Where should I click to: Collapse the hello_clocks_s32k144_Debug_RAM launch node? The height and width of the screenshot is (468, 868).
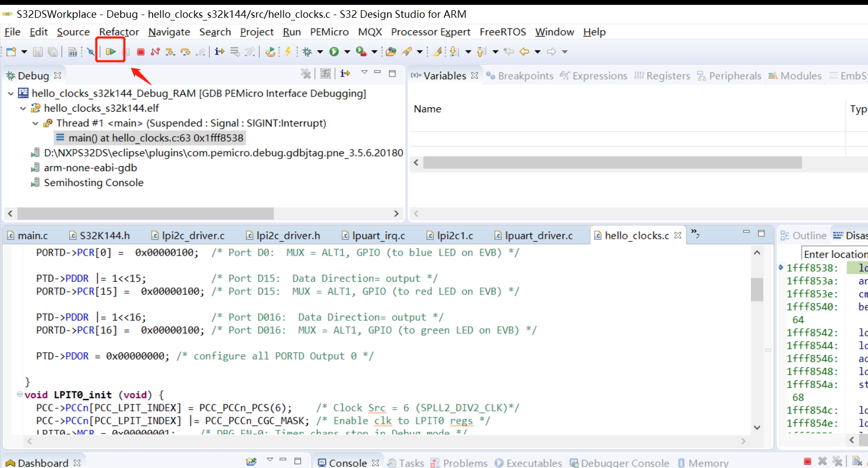[x=11, y=94]
